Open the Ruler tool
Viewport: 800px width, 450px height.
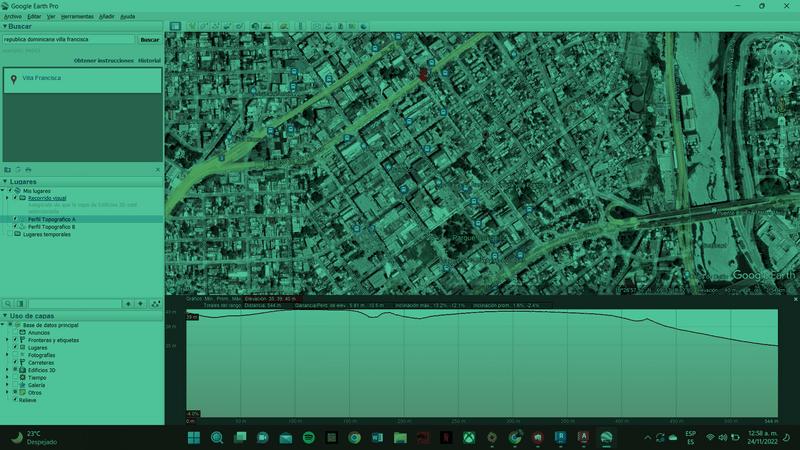[300, 26]
